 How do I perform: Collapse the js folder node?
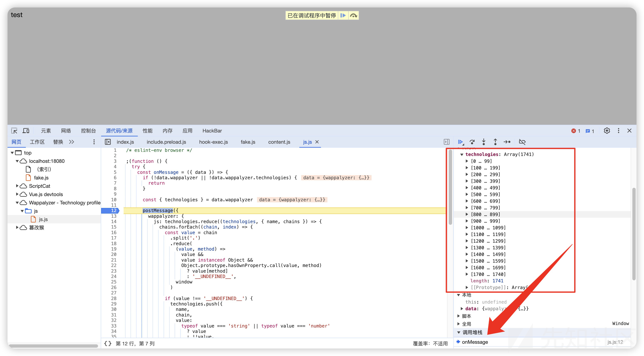pos(22,211)
